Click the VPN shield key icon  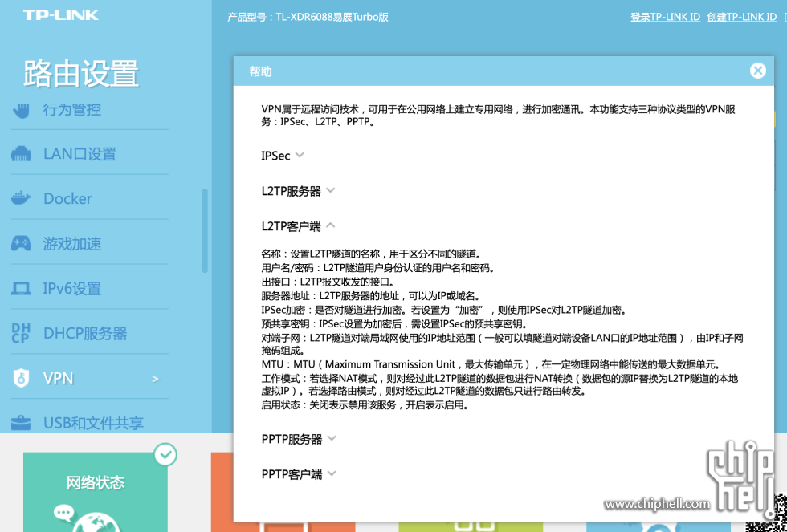coord(21,378)
